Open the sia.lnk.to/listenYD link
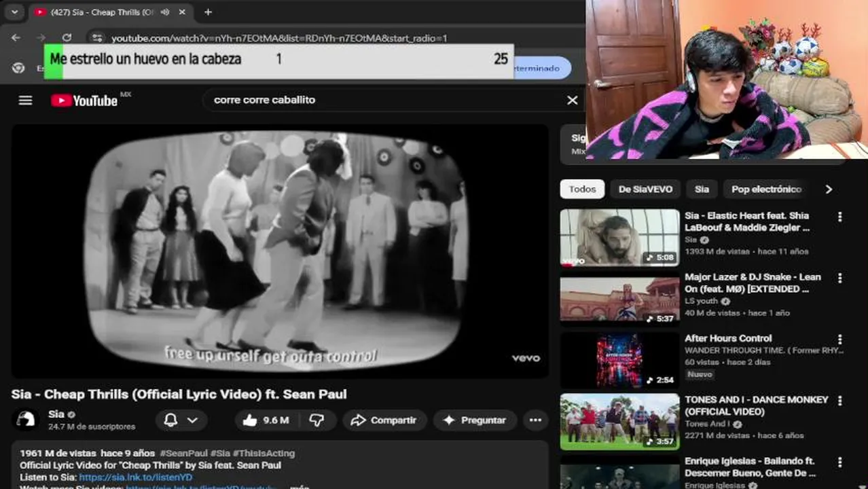This screenshot has height=489, width=868. [x=136, y=477]
